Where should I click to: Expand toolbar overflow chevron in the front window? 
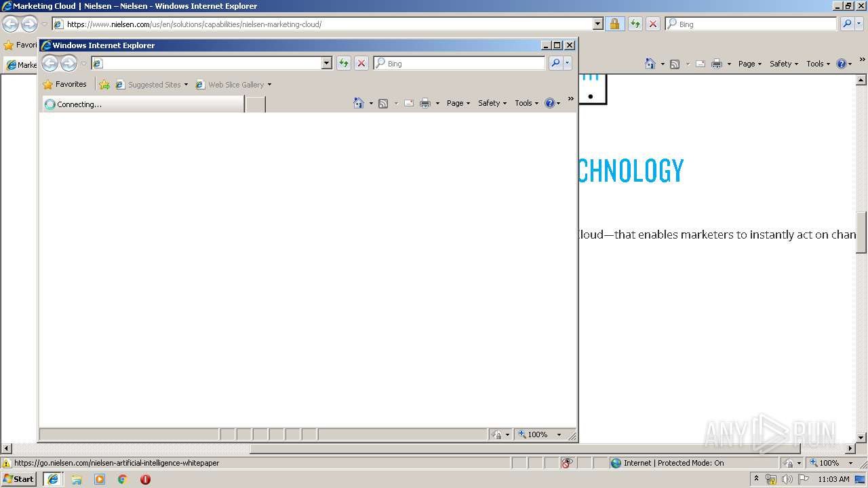coord(571,99)
